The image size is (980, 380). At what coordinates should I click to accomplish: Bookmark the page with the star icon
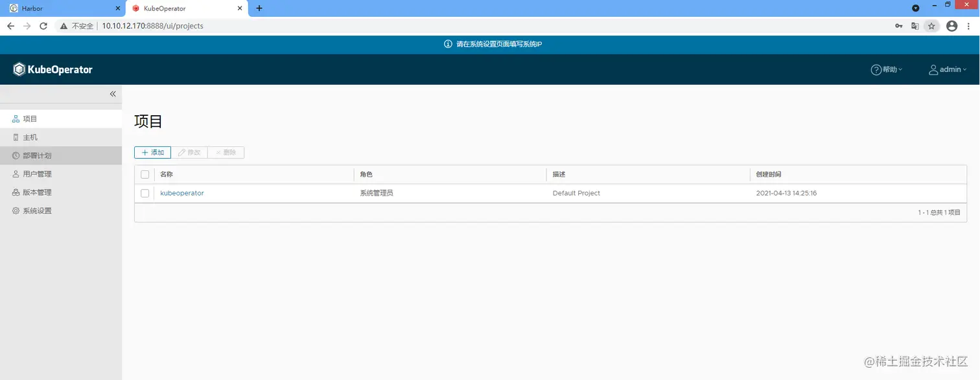click(x=931, y=26)
